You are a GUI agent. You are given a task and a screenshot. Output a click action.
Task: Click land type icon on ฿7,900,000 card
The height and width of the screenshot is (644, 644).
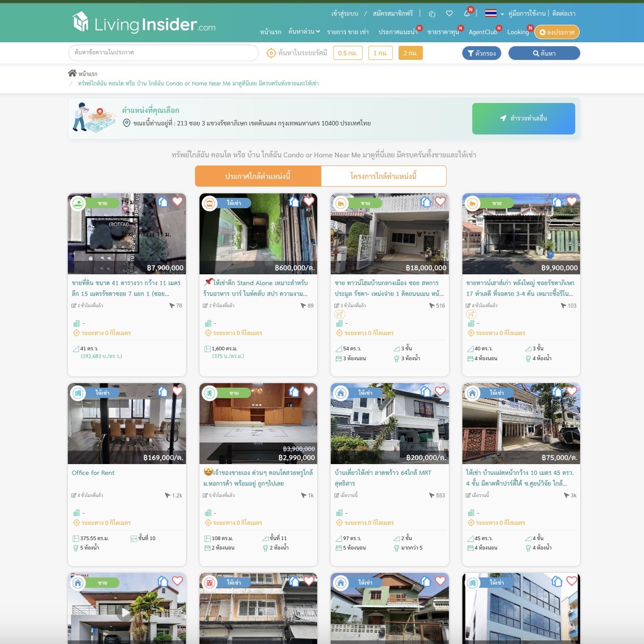[x=78, y=203]
